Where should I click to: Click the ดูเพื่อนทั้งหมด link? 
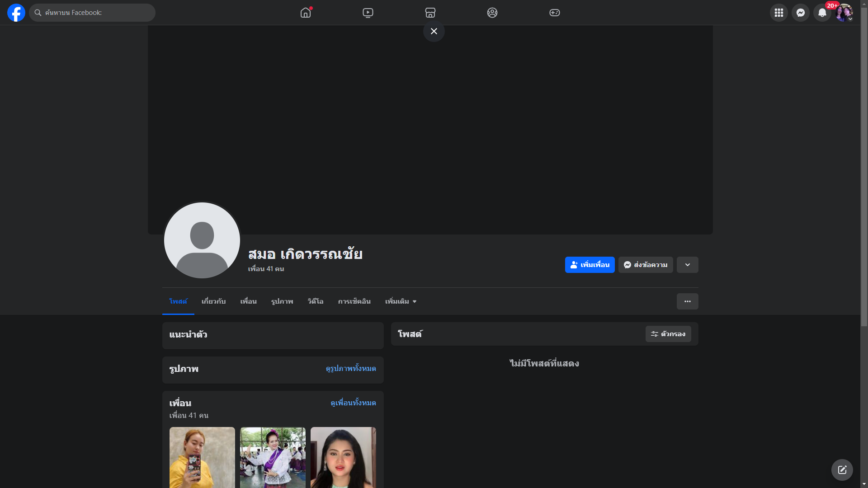pos(353,403)
